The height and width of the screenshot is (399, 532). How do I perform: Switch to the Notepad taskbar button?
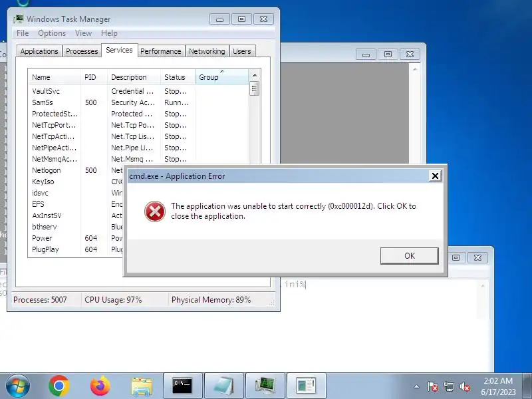click(x=224, y=386)
